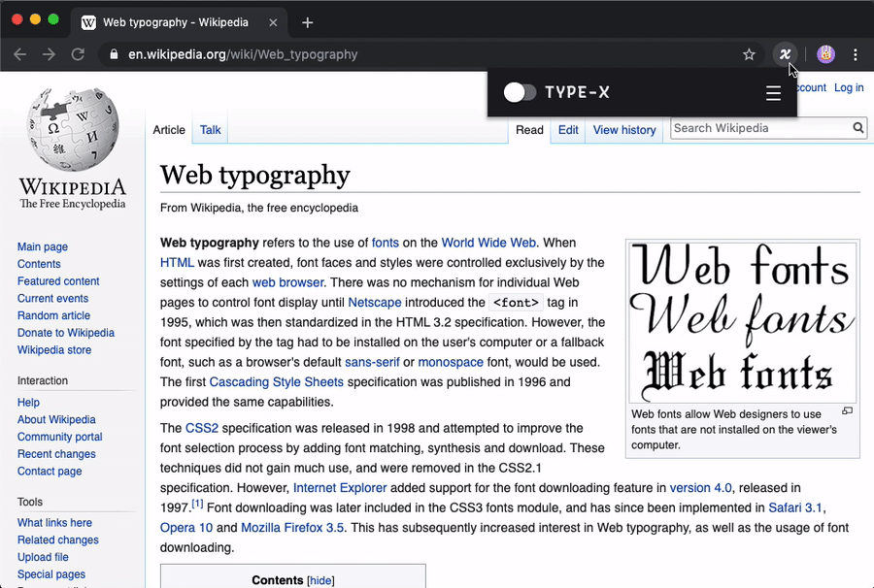The height and width of the screenshot is (588, 874).
Task: Follow the Netscape link
Action: [x=375, y=303]
